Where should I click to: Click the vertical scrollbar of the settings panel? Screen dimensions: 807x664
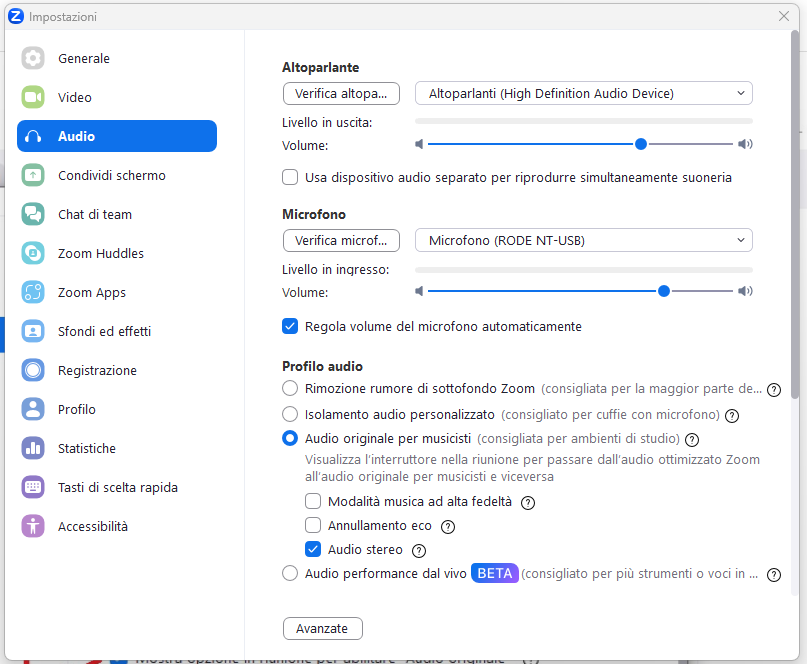795,215
